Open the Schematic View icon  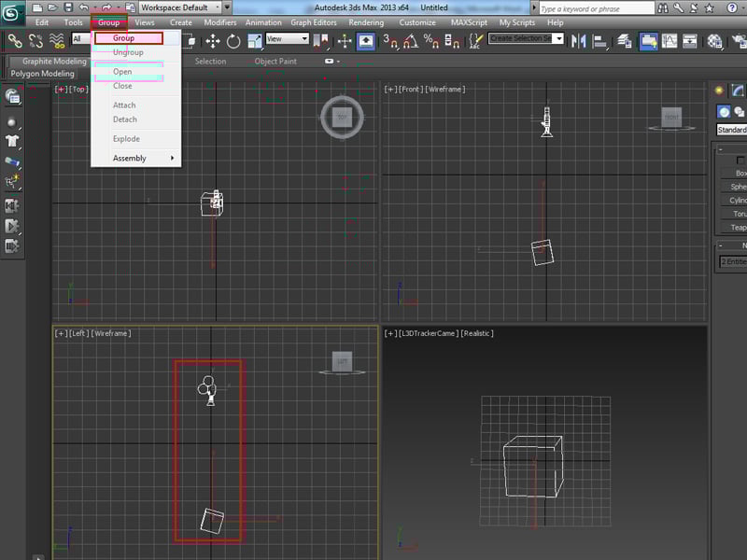click(690, 41)
